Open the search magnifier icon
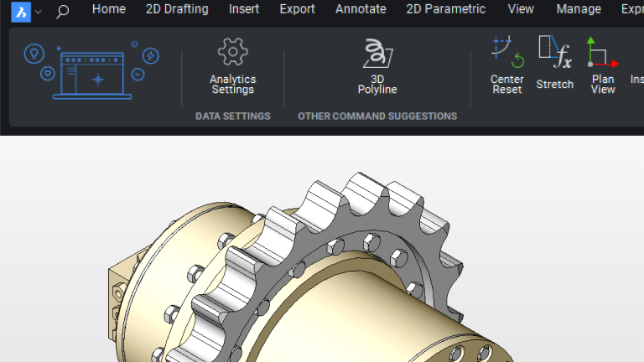The width and height of the screenshot is (644, 362). 62,11
